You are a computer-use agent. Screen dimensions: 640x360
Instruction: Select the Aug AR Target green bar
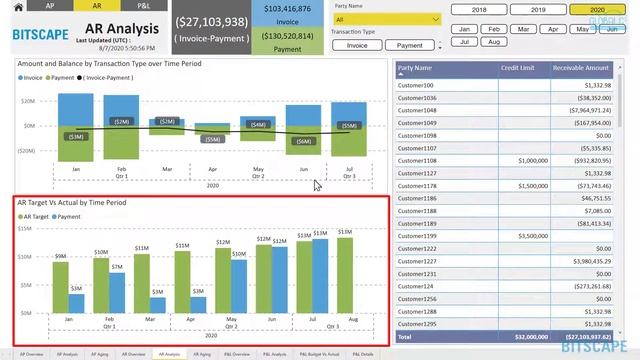(x=345, y=276)
